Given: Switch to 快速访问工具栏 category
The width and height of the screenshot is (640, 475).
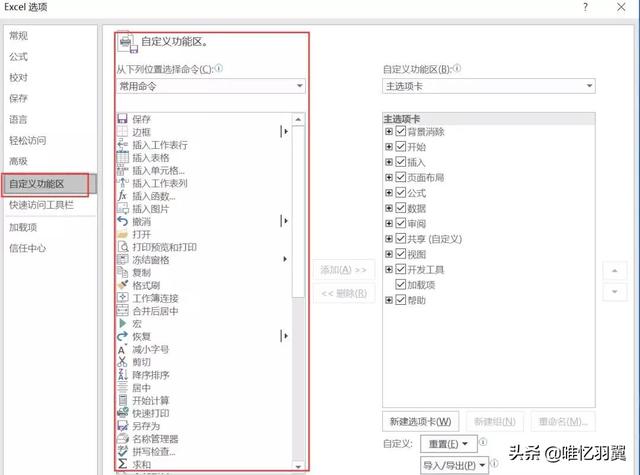Looking at the screenshot, I should tap(41, 205).
